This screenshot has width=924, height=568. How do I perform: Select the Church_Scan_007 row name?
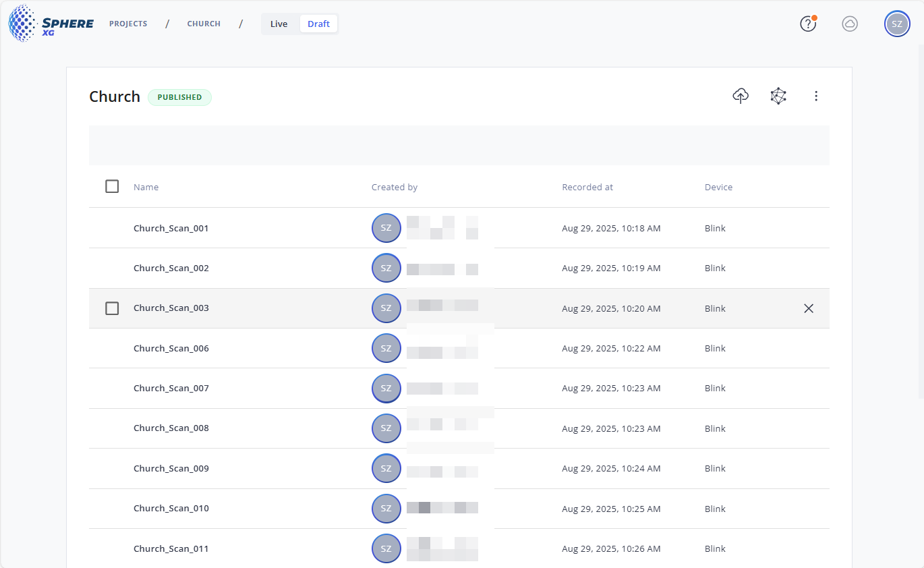[171, 388]
